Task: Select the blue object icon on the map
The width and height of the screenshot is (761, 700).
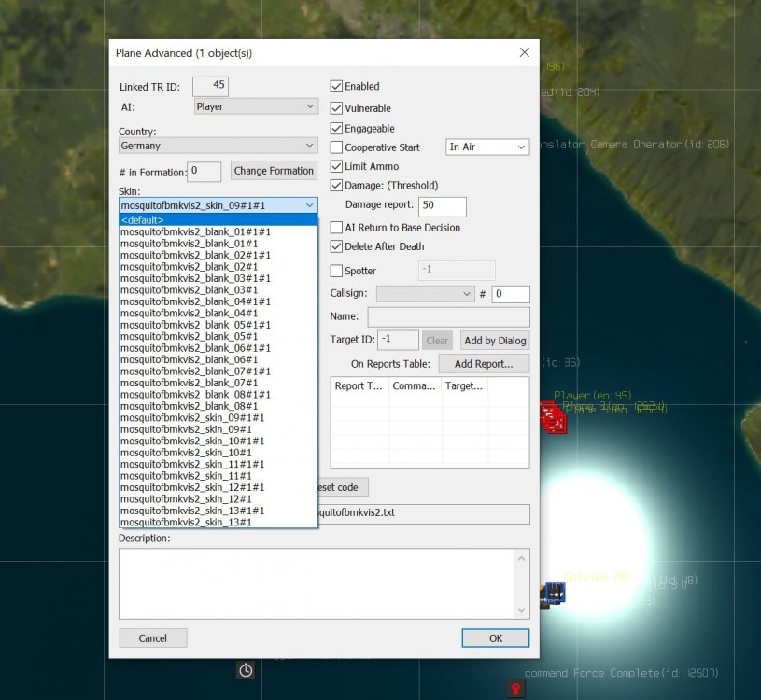Action: tap(555, 591)
